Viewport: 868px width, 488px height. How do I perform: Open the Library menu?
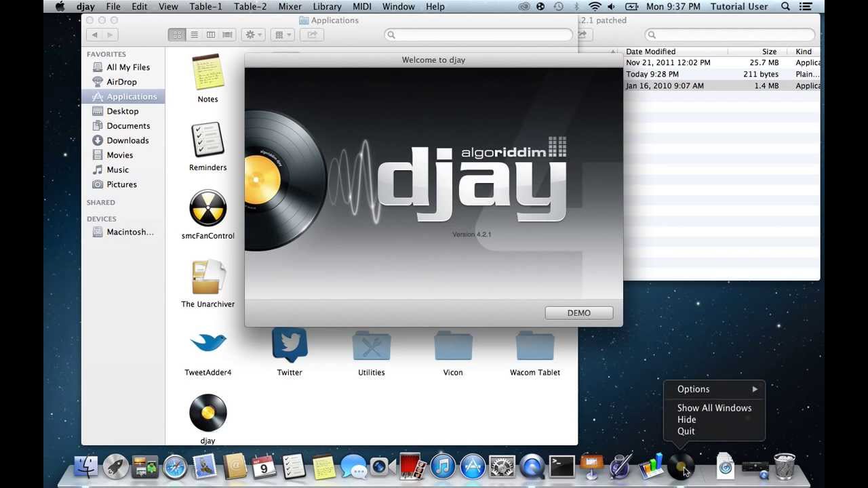point(327,7)
